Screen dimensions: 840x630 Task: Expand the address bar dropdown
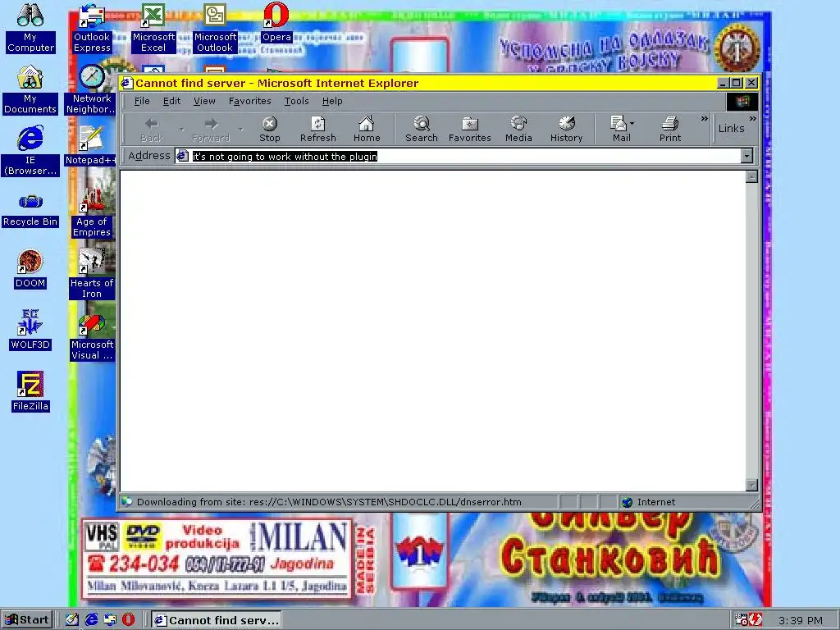[x=746, y=156]
